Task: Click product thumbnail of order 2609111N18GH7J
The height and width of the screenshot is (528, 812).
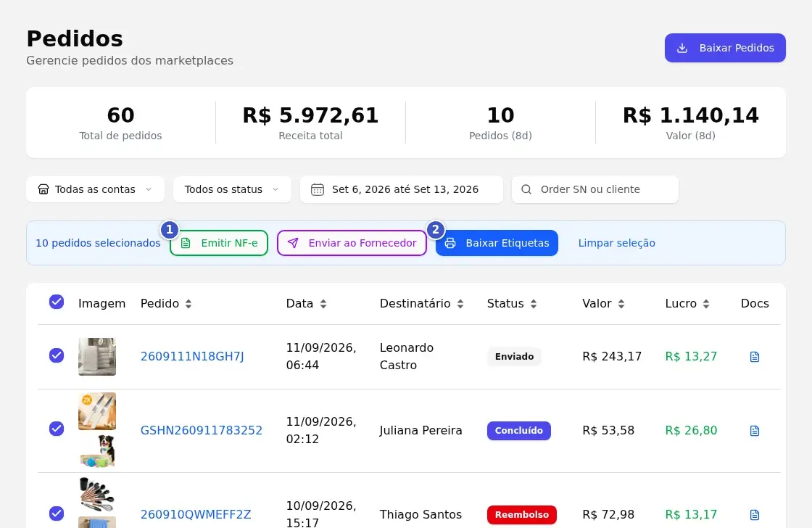Action: (97, 357)
